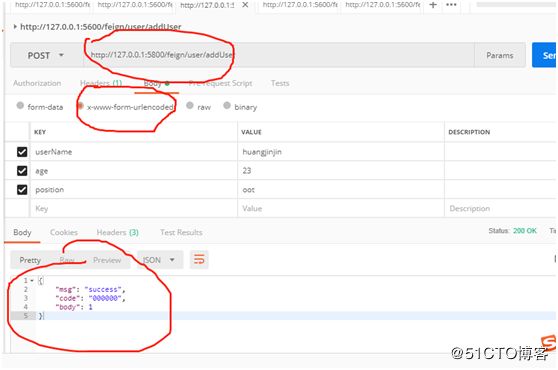Image resolution: width=558 pixels, height=370 pixels.
Task: Close the active request tab
Action: coord(245,5)
